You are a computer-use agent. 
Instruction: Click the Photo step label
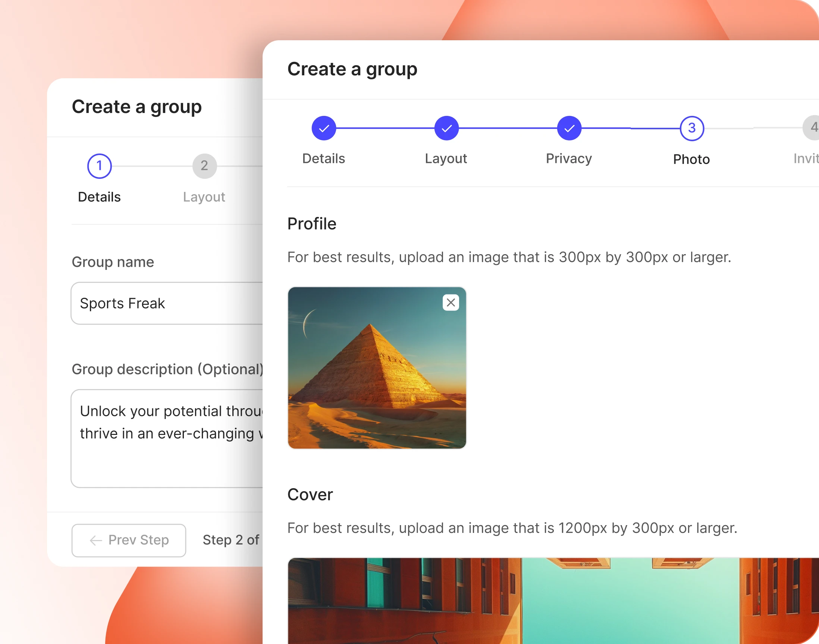click(x=691, y=159)
